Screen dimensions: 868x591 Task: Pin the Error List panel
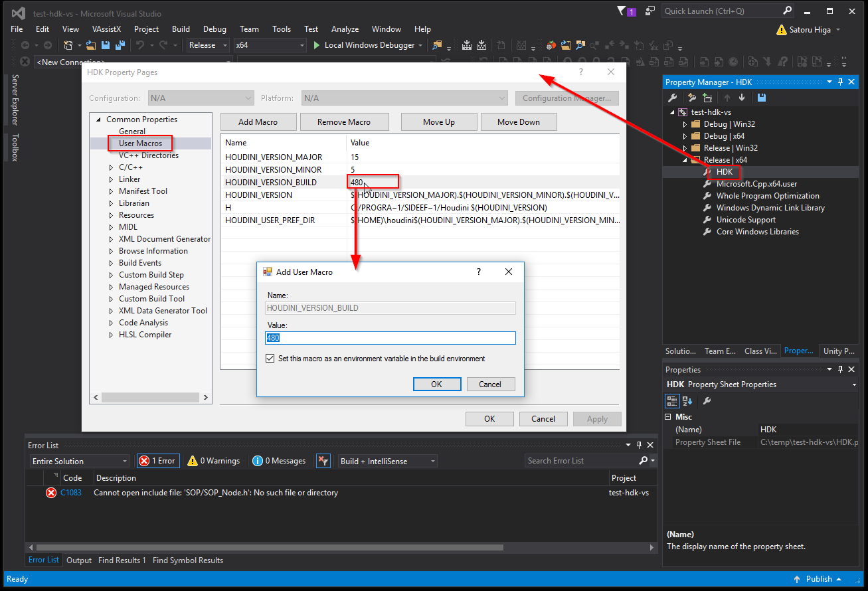639,445
